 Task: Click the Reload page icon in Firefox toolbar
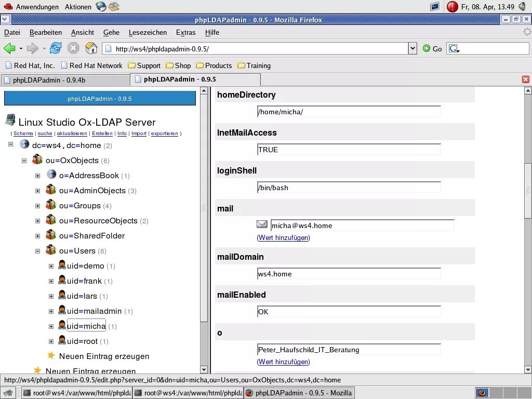(x=55, y=48)
